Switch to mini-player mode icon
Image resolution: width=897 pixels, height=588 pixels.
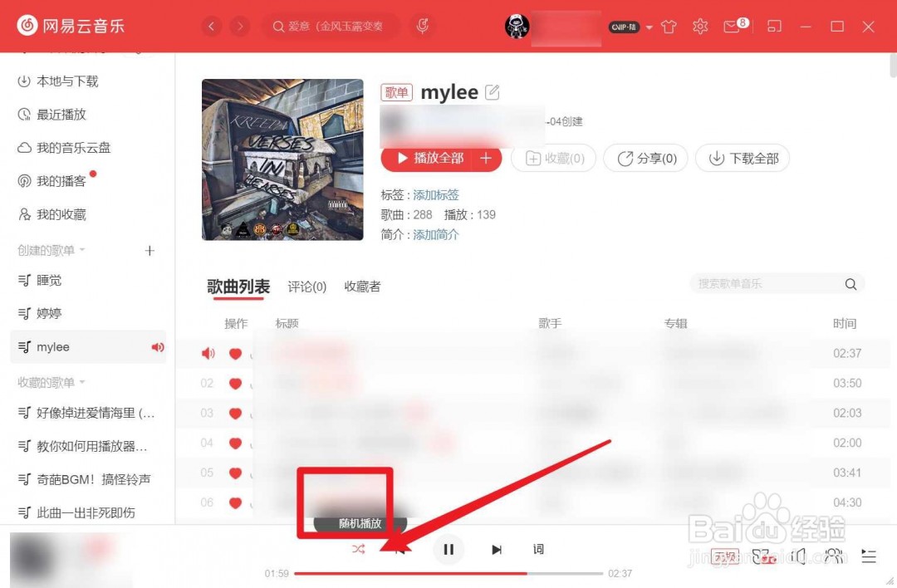[x=774, y=26]
